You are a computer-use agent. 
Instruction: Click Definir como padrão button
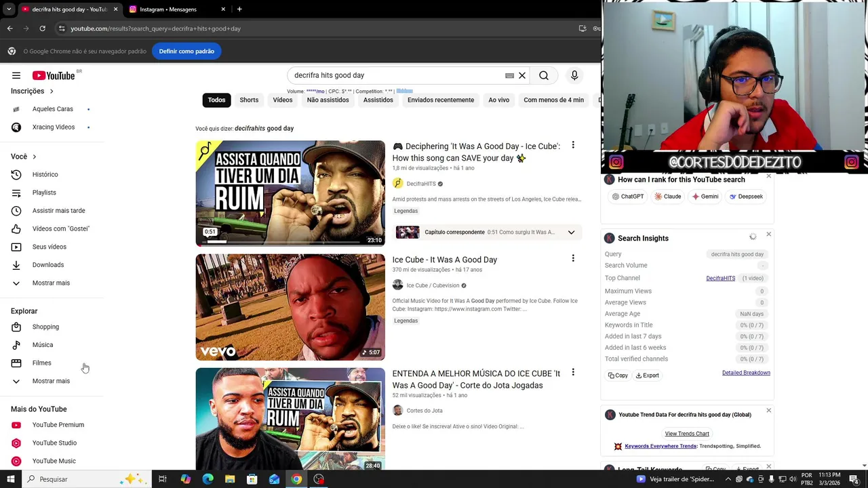point(186,52)
